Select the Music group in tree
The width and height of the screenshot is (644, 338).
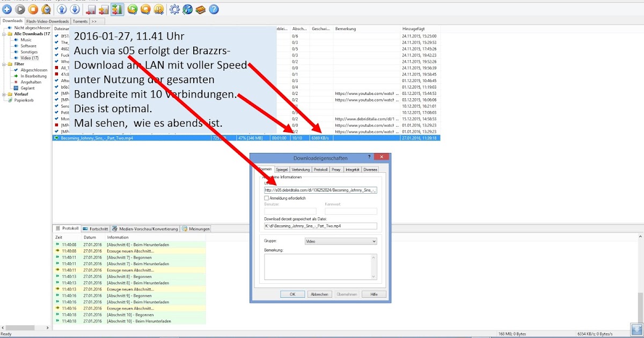26,40
